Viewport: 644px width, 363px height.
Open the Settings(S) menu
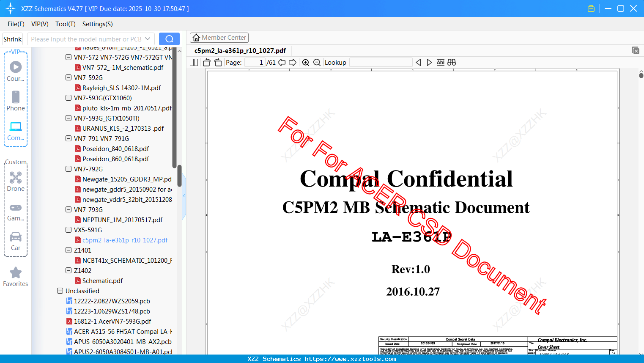(98, 24)
